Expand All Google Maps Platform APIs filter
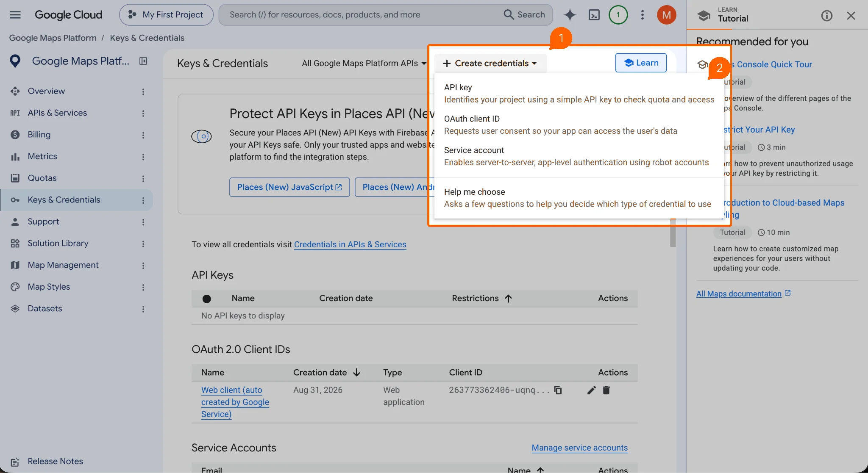 pos(364,63)
